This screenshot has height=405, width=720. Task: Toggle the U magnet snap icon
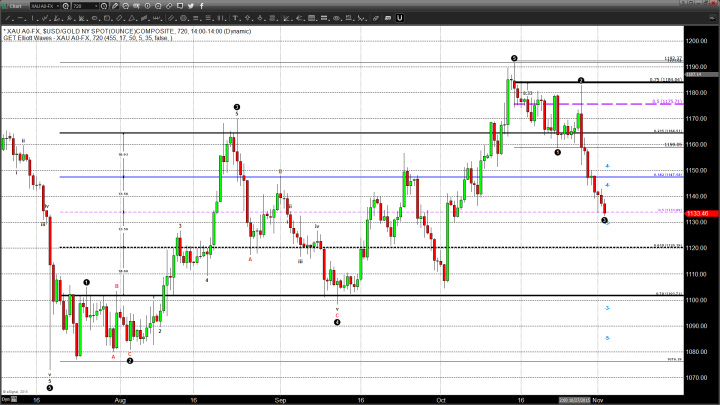398,17
